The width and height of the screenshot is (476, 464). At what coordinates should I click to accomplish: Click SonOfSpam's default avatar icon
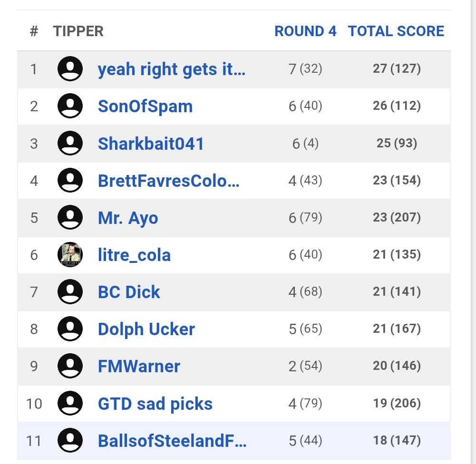tap(70, 106)
